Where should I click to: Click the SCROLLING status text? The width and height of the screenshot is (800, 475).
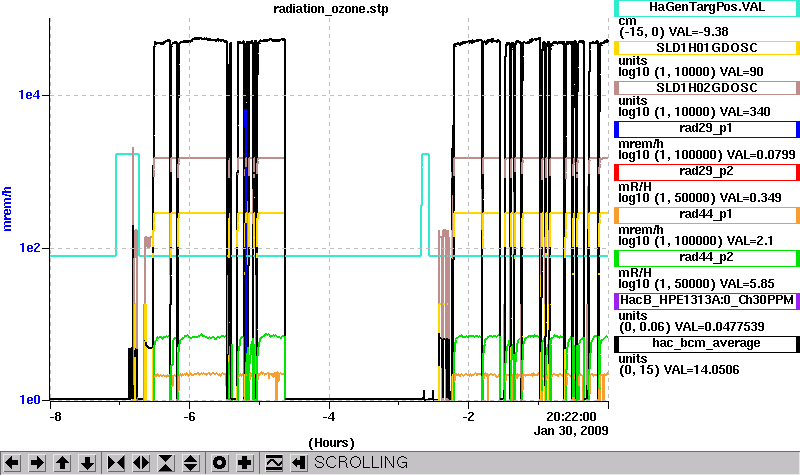point(361,462)
